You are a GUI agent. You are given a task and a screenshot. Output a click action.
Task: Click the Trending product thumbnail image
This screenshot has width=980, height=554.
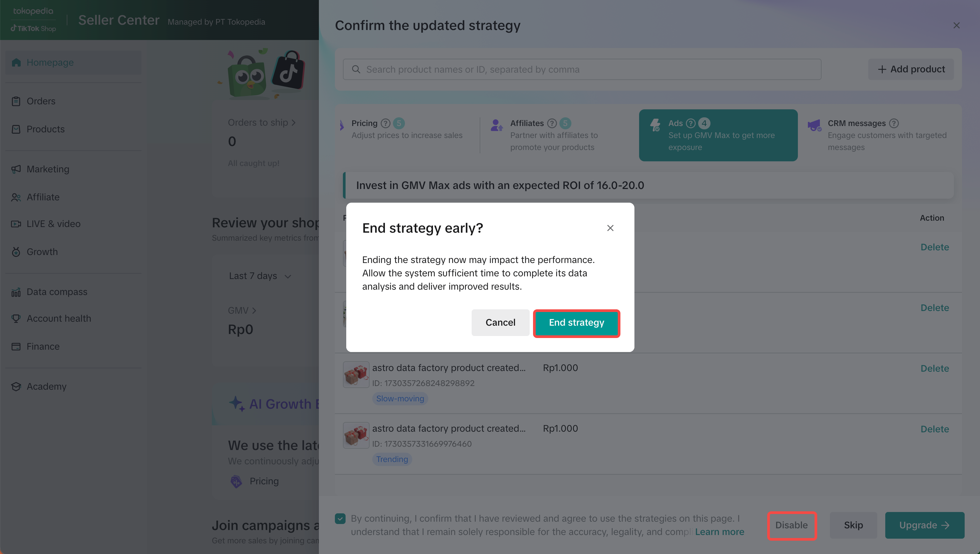pyautogui.click(x=356, y=435)
